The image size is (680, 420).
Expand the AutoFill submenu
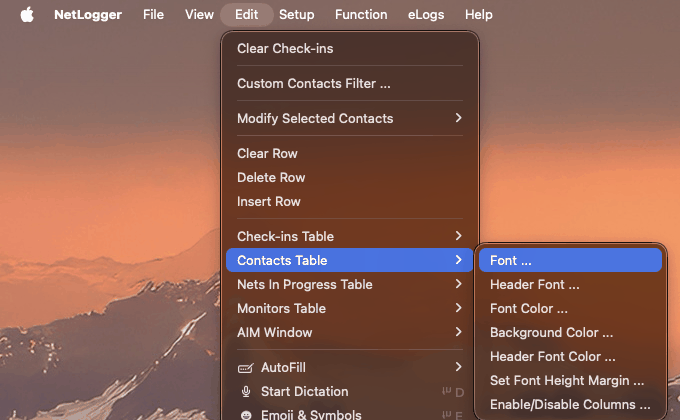click(350, 368)
